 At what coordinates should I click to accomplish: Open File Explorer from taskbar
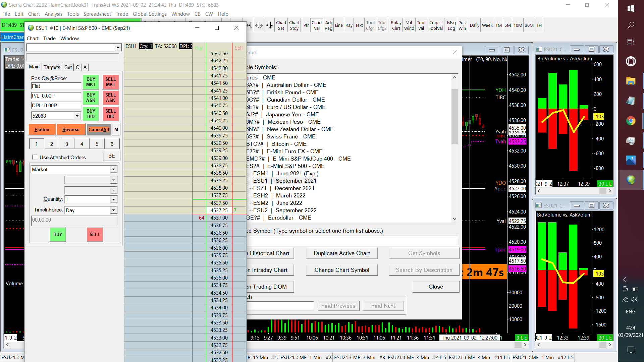pos(631,81)
